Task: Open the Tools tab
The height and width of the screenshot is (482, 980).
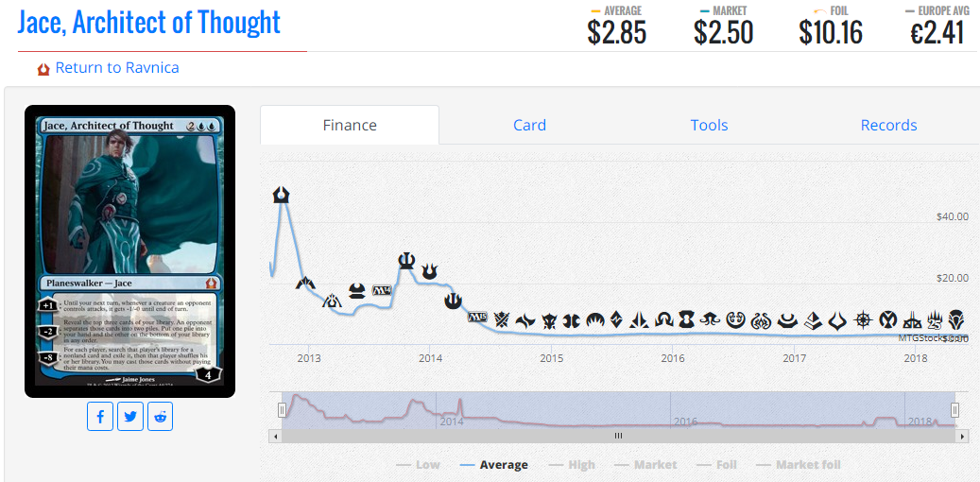Action: click(709, 125)
